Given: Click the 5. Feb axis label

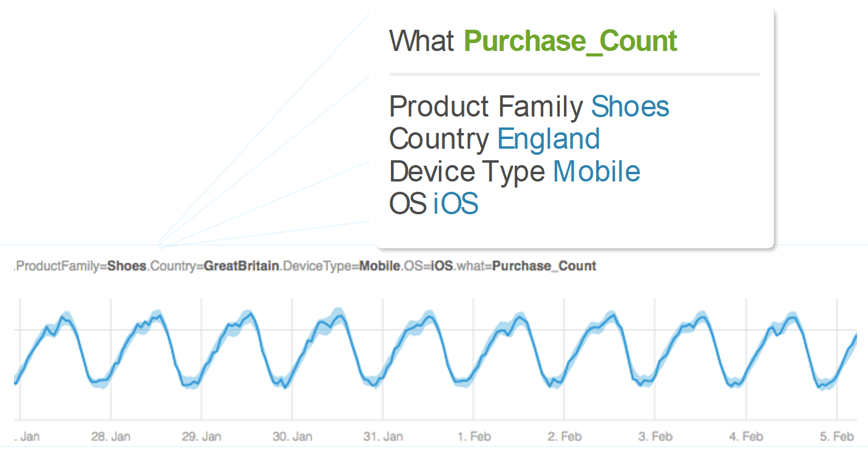Looking at the screenshot, I should 837,436.
